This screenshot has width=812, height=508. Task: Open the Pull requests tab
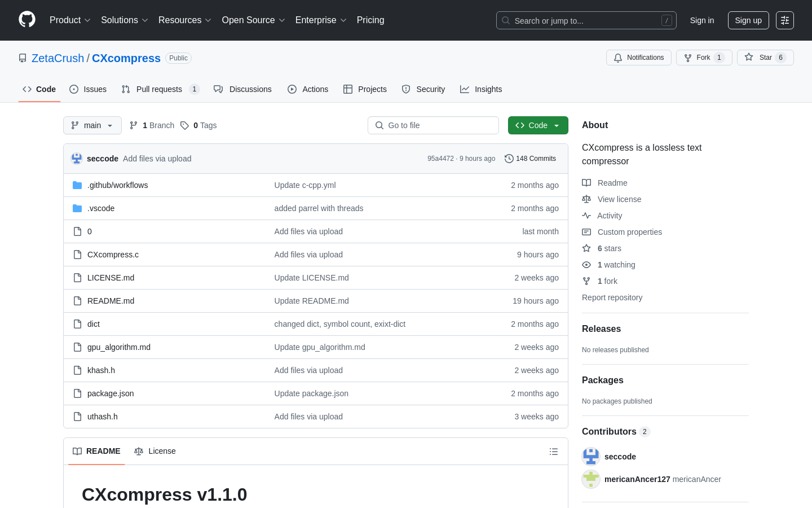[161, 89]
